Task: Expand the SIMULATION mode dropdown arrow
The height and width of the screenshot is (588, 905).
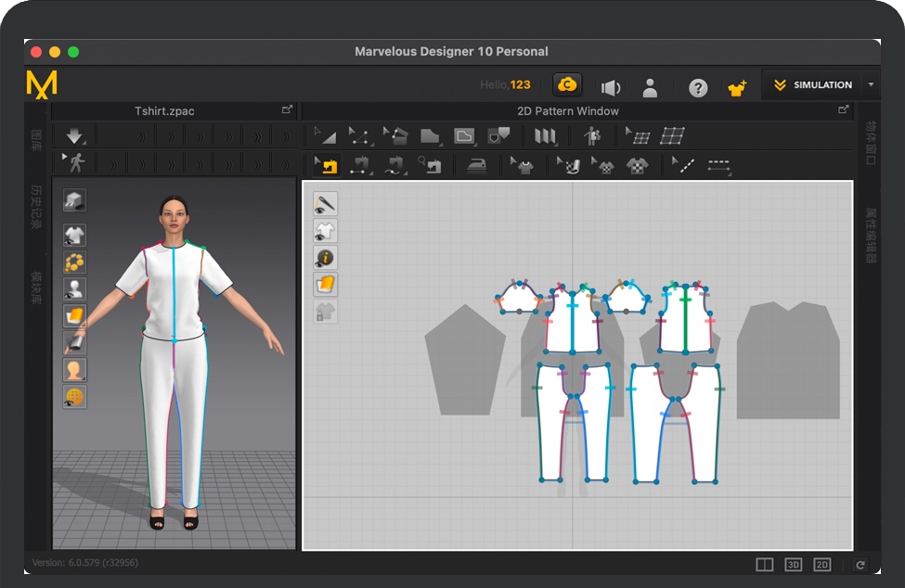Action: 871,85
